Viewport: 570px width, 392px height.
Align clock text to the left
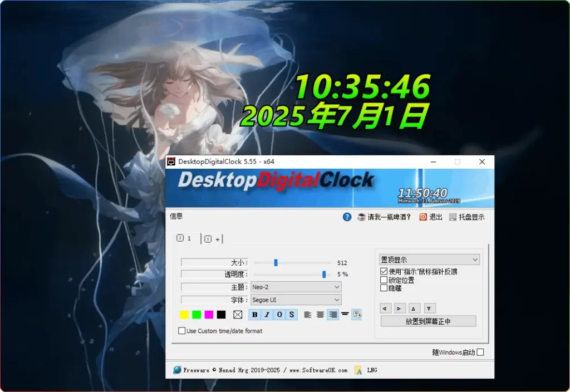[307, 315]
